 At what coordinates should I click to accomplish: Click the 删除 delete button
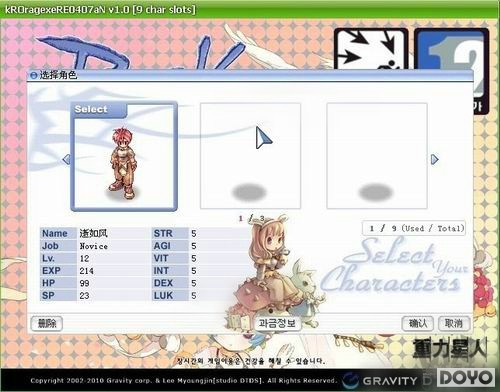click(x=47, y=323)
